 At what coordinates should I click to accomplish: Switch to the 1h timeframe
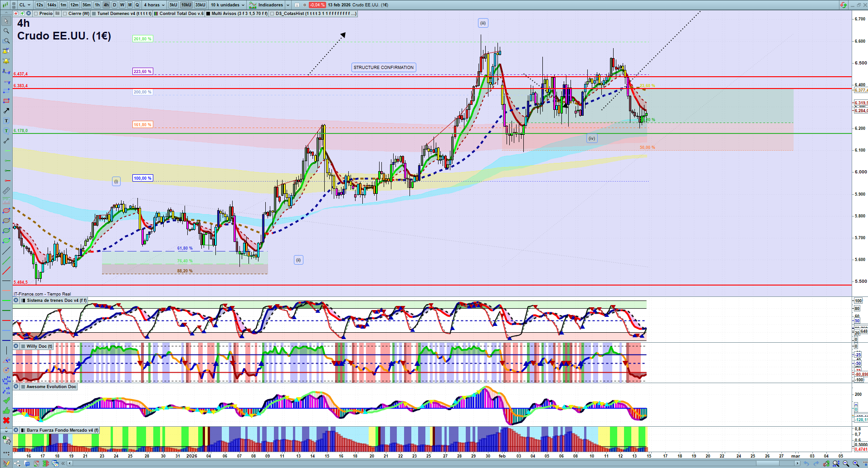pos(98,5)
